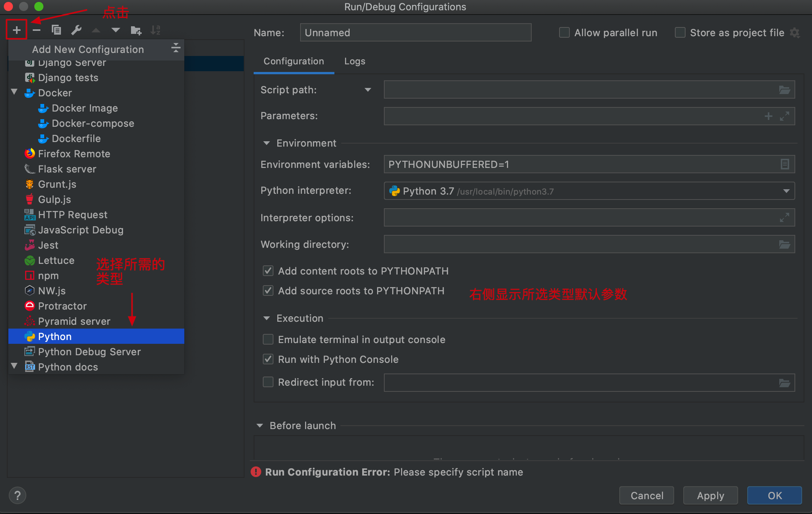Browse for script path folder icon

[784, 90]
